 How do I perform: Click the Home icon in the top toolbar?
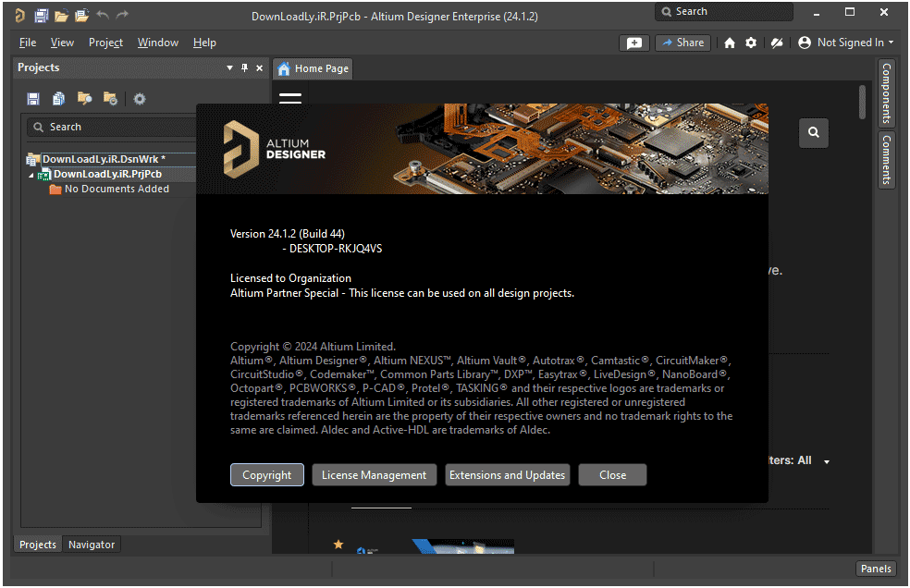pyautogui.click(x=729, y=43)
